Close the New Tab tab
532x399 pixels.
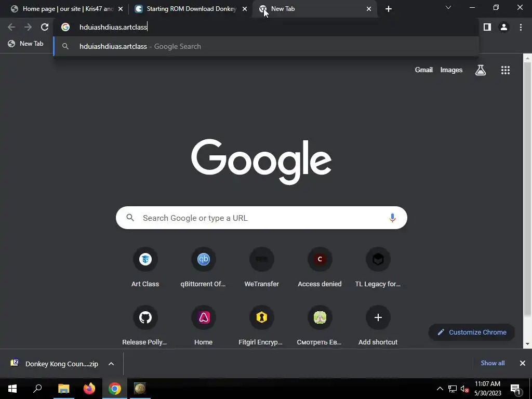point(369,9)
